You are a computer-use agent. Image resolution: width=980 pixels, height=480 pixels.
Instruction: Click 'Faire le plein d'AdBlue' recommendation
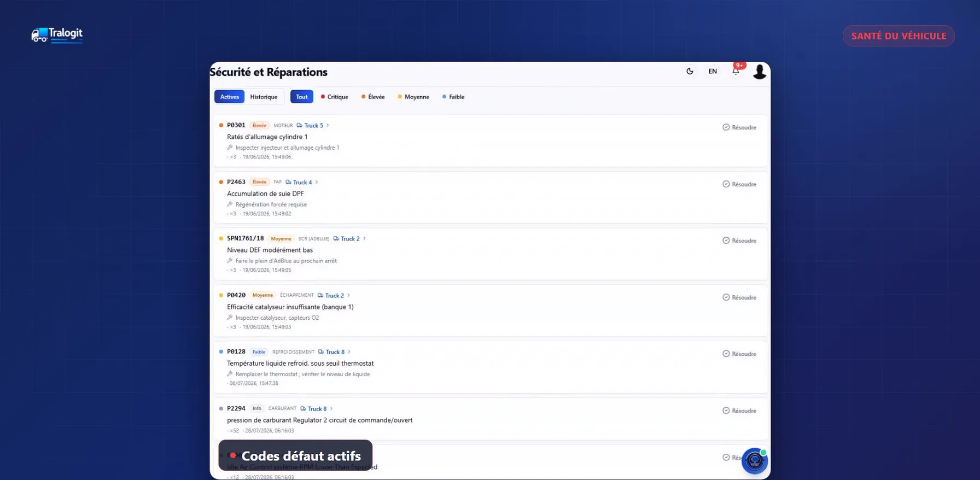tap(286, 261)
